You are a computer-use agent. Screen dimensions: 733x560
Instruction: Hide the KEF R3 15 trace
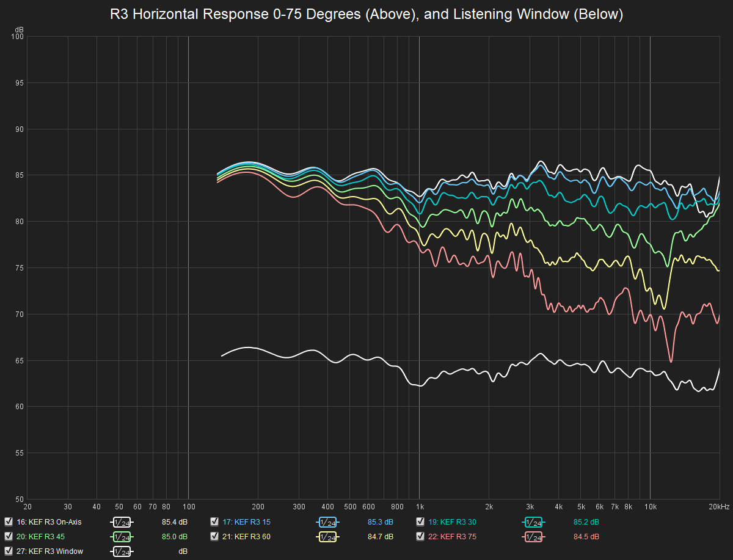click(x=214, y=522)
